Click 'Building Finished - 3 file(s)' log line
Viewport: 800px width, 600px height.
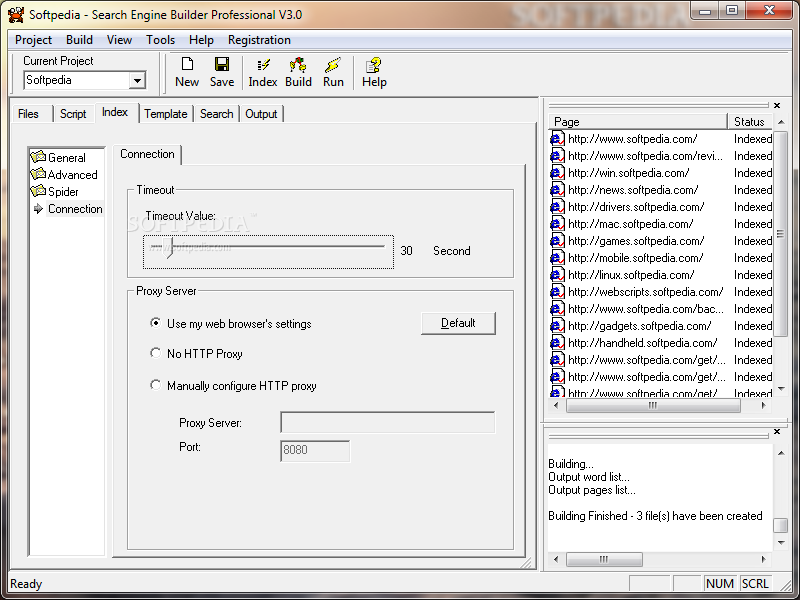coord(655,516)
